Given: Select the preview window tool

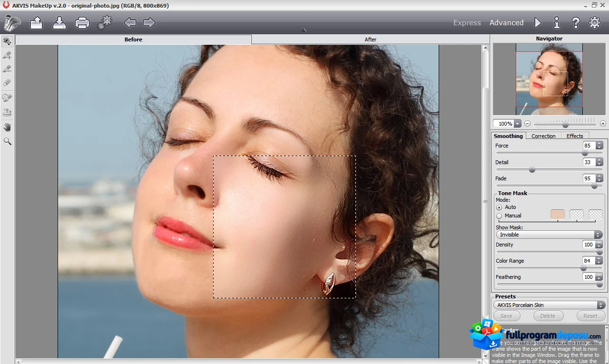Looking at the screenshot, I should click(x=7, y=41).
